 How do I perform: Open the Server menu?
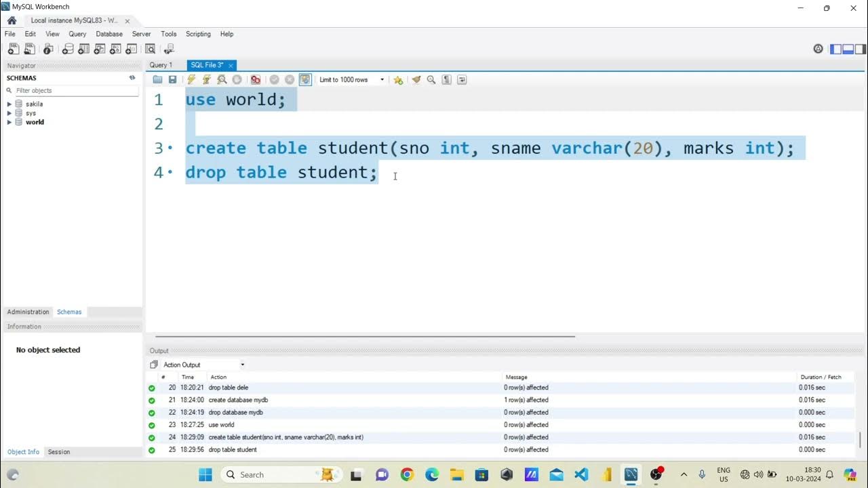click(141, 34)
